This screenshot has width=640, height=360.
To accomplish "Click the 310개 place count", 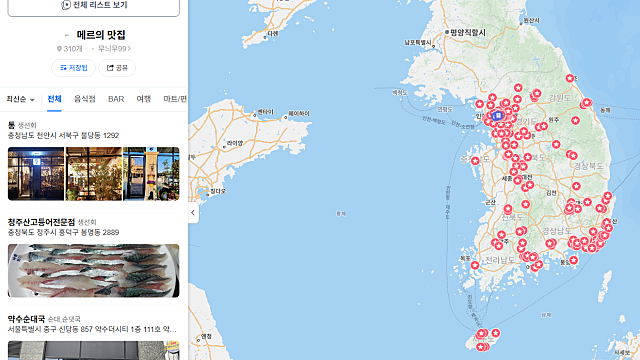I will (70, 49).
